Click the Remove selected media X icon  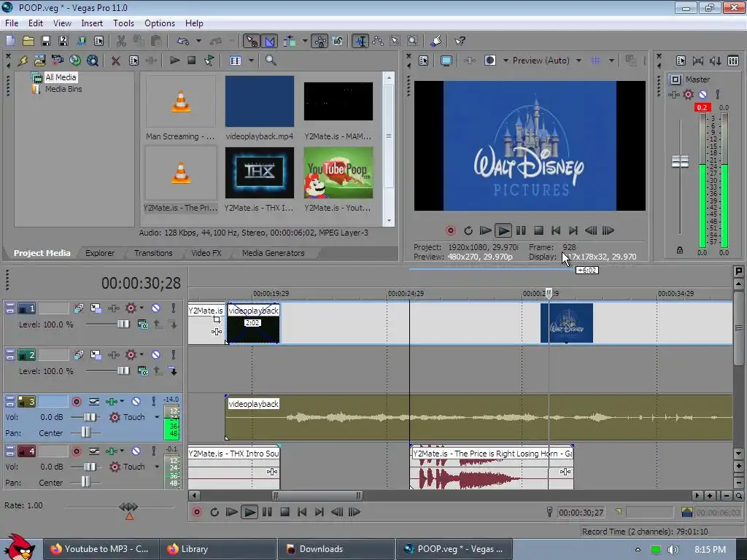click(115, 61)
